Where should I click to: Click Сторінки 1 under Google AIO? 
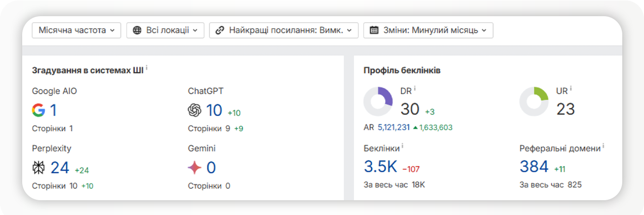52,129
